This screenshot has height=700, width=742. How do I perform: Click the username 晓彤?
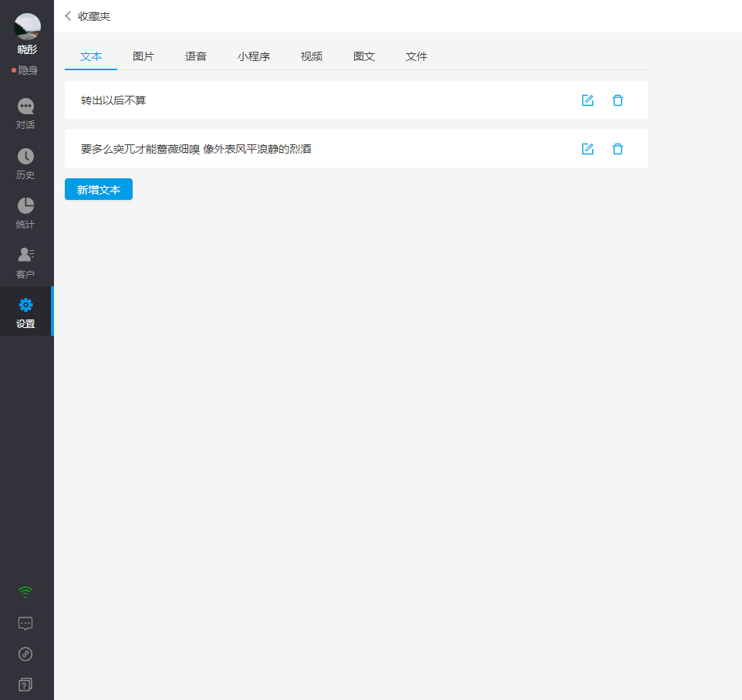[27, 49]
